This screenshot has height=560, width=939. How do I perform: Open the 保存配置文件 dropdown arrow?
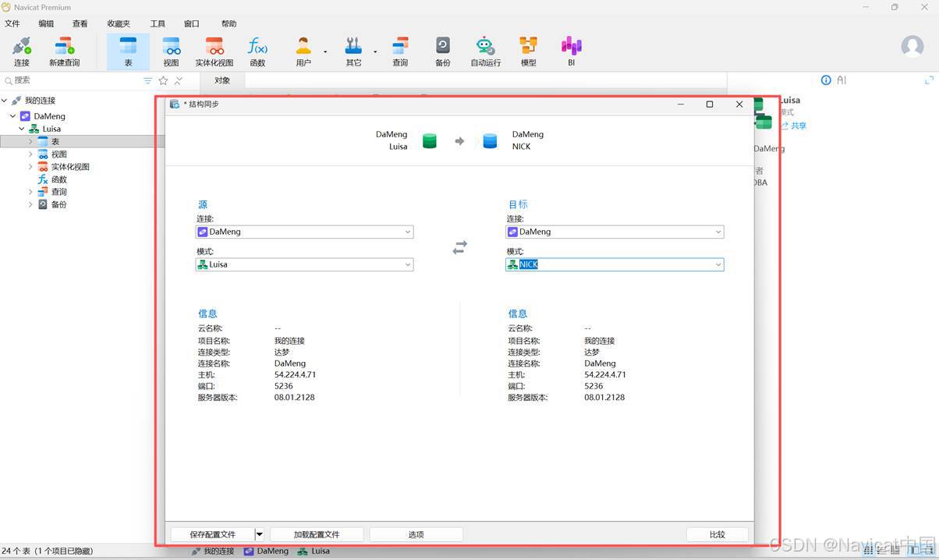(260, 534)
